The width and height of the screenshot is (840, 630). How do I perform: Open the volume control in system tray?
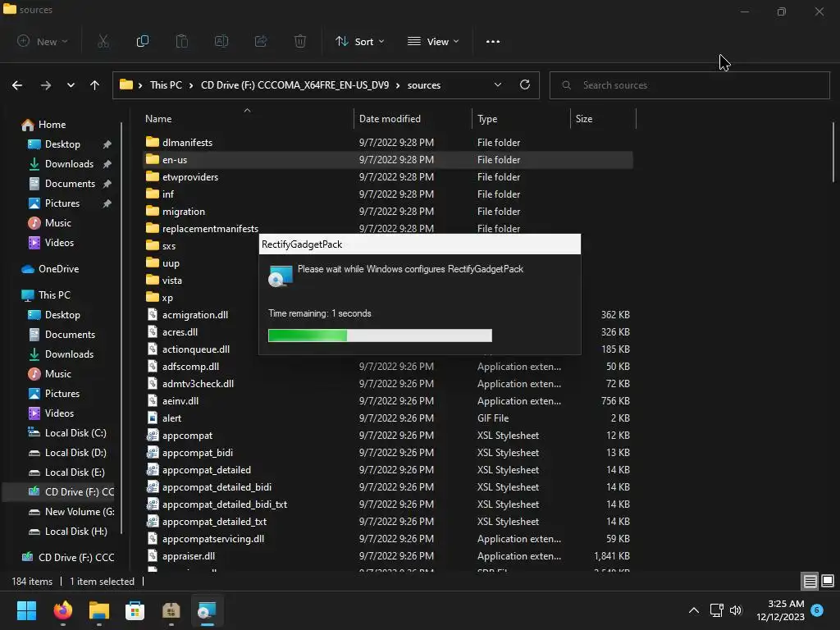pyautogui.click(x=736, y=610)
